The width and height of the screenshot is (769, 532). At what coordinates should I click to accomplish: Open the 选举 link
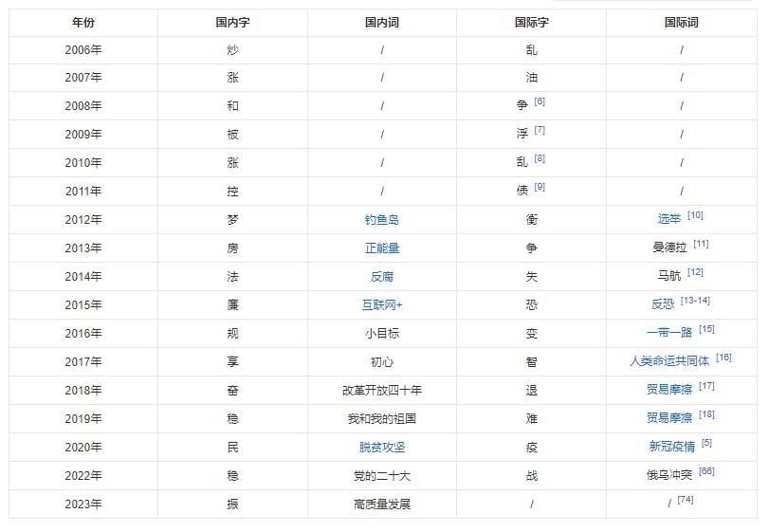pyautogui.click(x=668, y=219)
